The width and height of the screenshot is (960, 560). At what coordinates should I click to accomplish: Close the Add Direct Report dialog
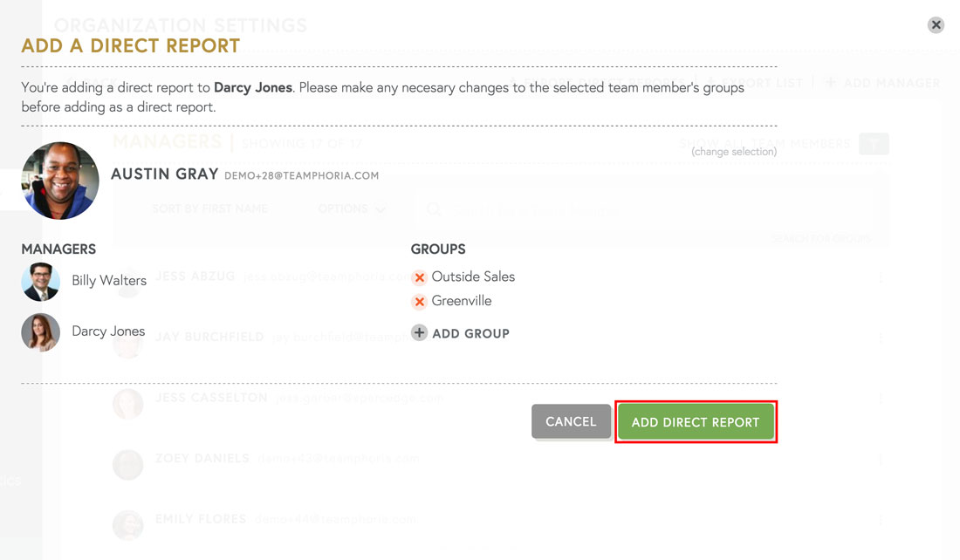point(936,25)
